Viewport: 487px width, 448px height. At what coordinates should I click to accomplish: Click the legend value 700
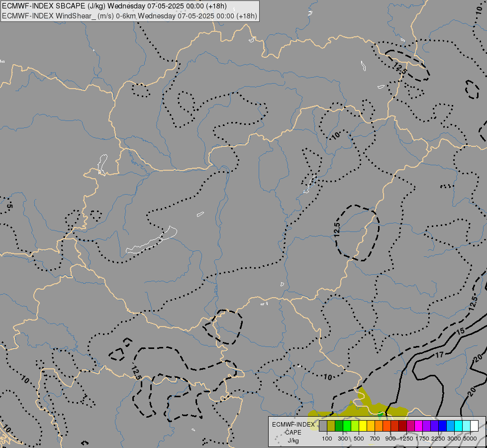(x=375, y=439)
